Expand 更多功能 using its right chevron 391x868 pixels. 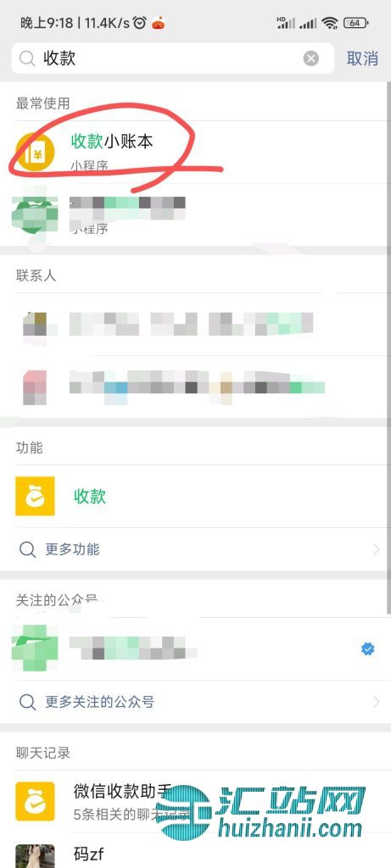tap(377, 549)
